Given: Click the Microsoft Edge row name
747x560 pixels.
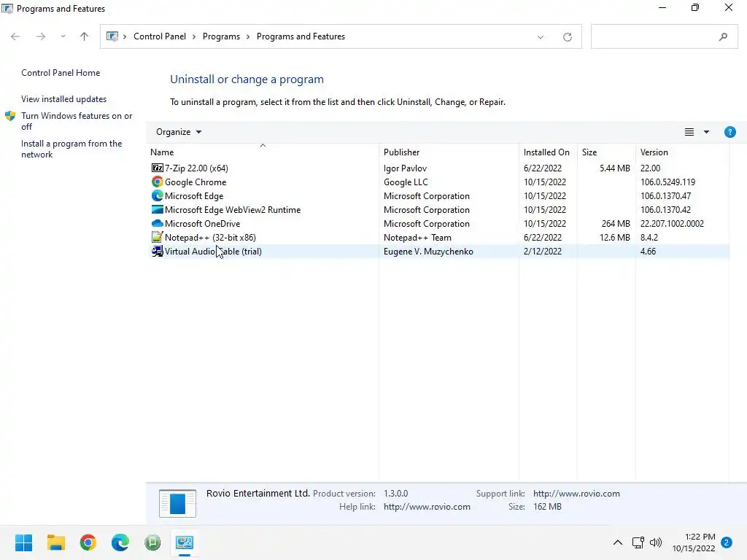Looking at the screenshot, I should pyautogui.click(x=194, y=195).
